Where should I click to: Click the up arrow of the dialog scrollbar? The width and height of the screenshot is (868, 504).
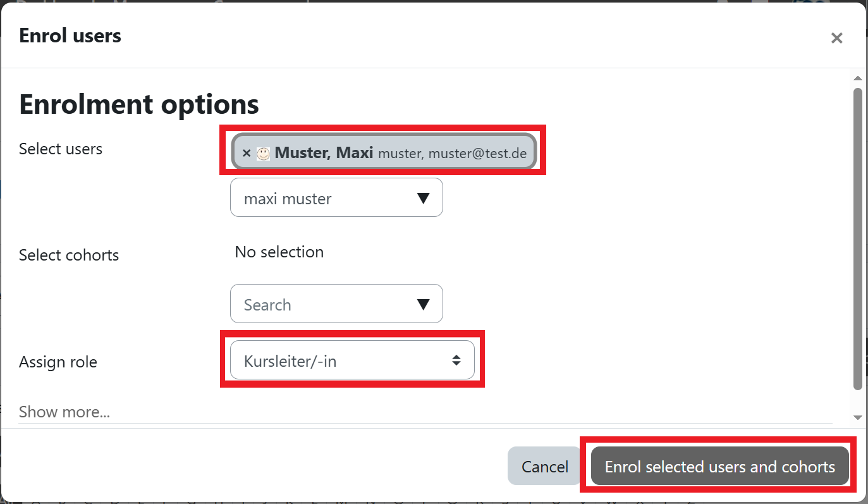tap(858, 78)
